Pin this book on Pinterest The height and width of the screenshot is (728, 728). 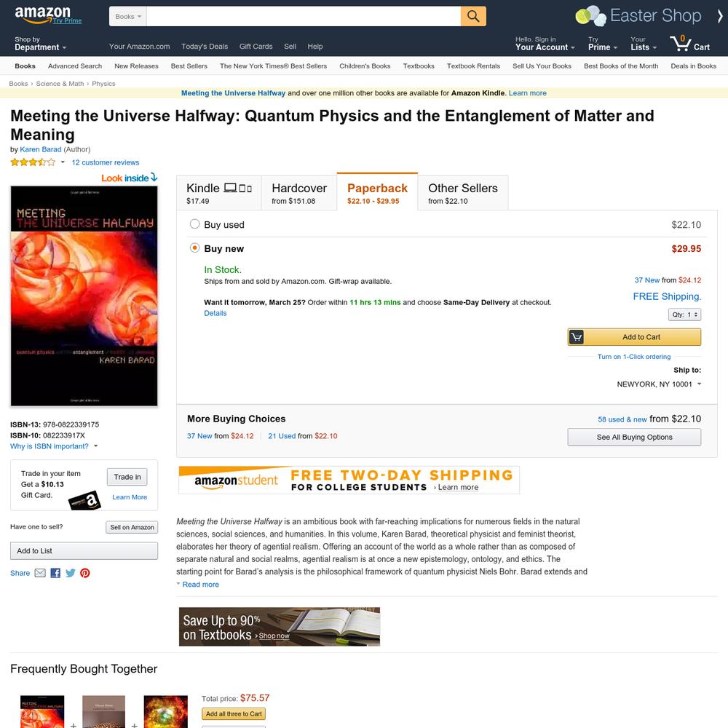[x=85, y=573]
